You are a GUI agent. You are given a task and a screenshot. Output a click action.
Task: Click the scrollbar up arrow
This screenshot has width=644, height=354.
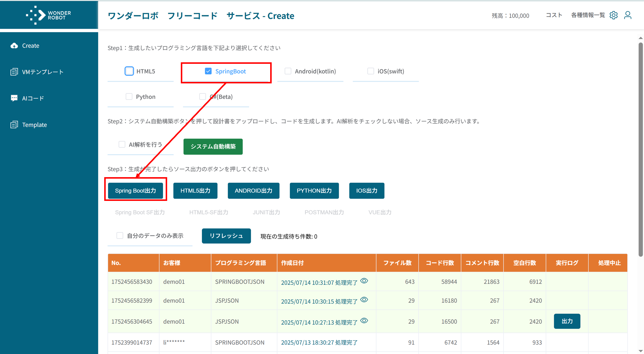click(x=641, y=38)
